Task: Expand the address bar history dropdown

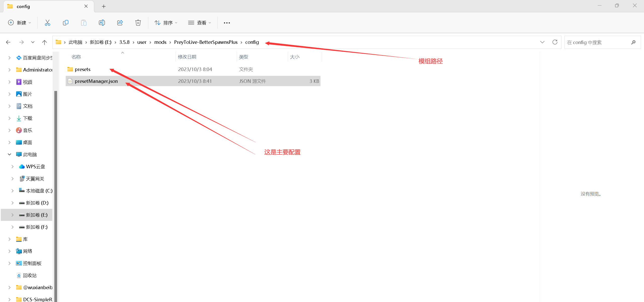Action: [x=542, y=42]
